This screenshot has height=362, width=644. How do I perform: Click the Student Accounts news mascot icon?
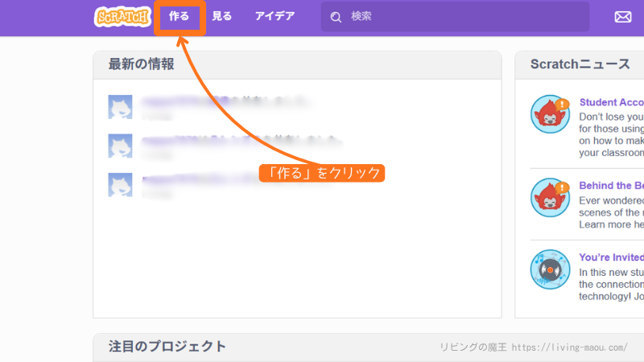tap(550, 114)
